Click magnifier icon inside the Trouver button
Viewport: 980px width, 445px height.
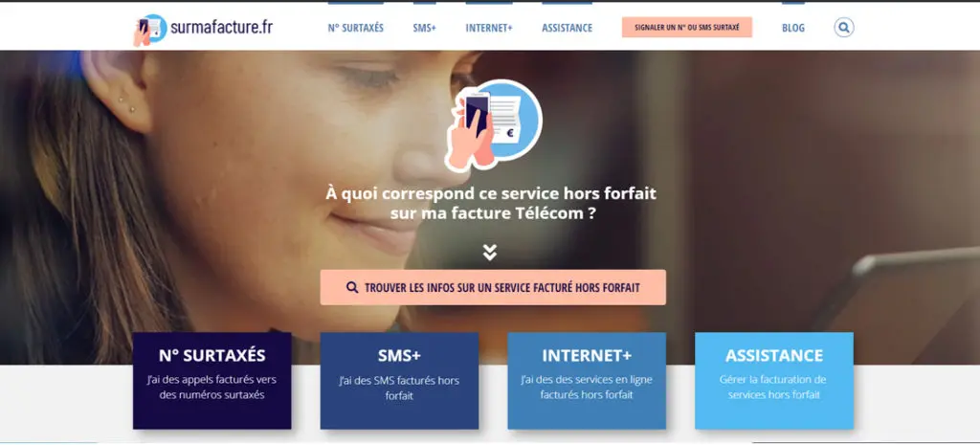(352, 287)
